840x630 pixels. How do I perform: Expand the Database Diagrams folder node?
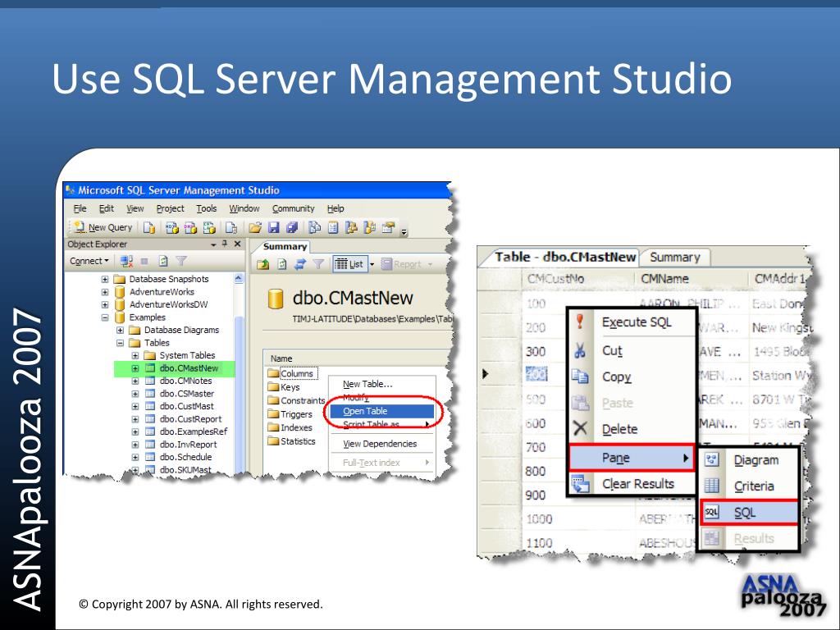pos(120,330)
